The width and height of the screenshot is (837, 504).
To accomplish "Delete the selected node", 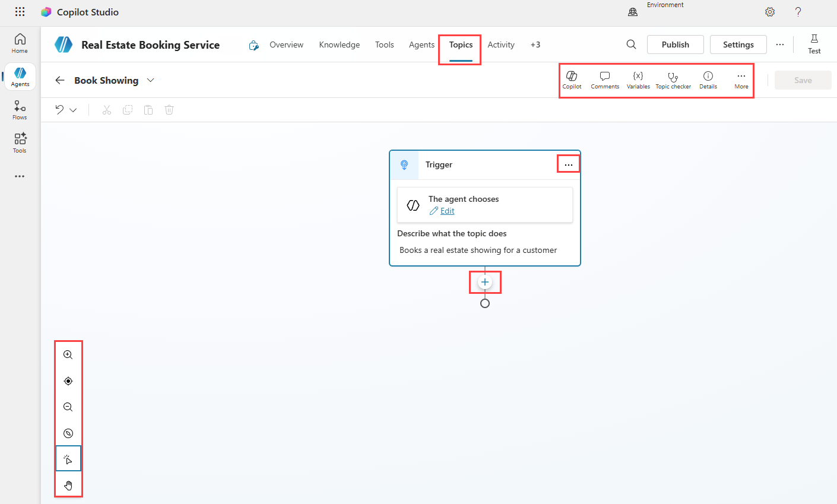I will tap(169, 110).
